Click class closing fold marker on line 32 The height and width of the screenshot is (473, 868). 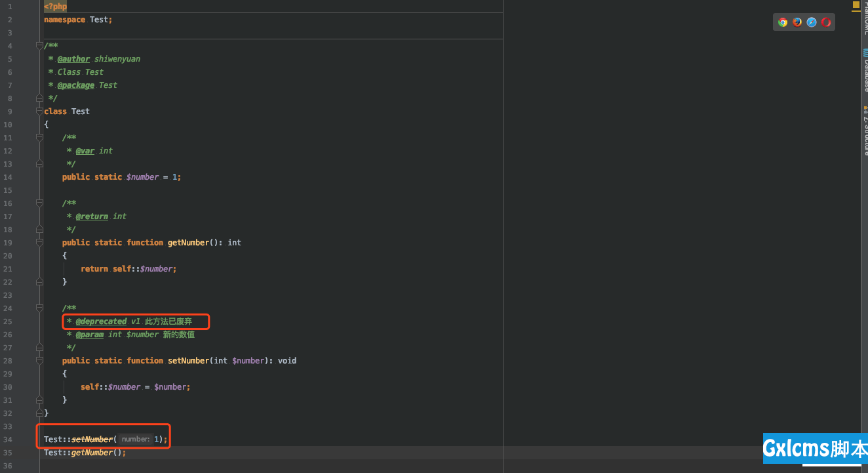(x=39, y=413)
